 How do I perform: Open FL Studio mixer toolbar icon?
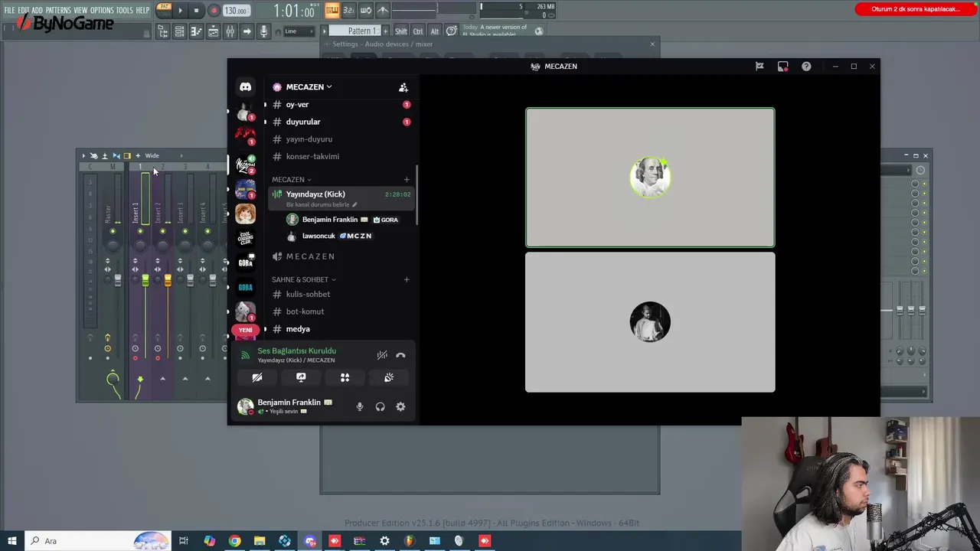pyautogui.click(x=230, y=31)
